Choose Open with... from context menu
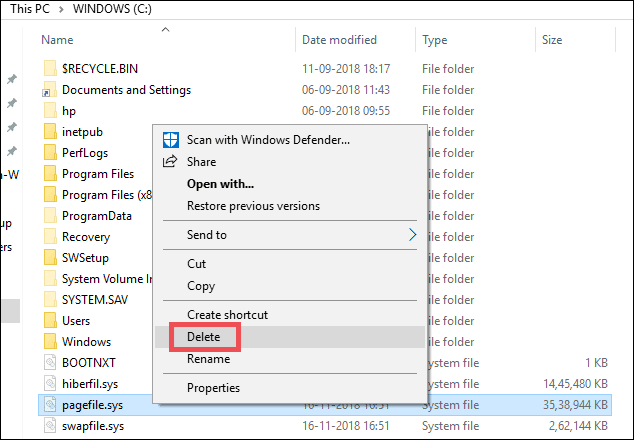634x440 pixels. coord(290,184)
